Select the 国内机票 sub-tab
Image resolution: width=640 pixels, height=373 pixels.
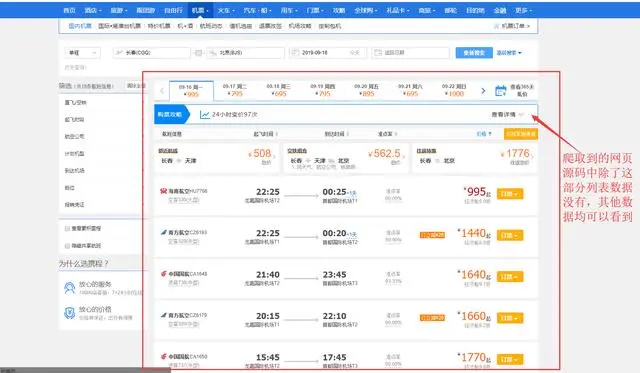pos(80,26)
